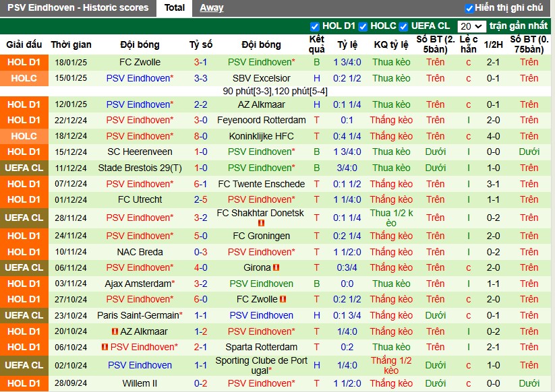Click the Tỷ số column header
This screenshot has height=392, width=555.
(201, 44)
